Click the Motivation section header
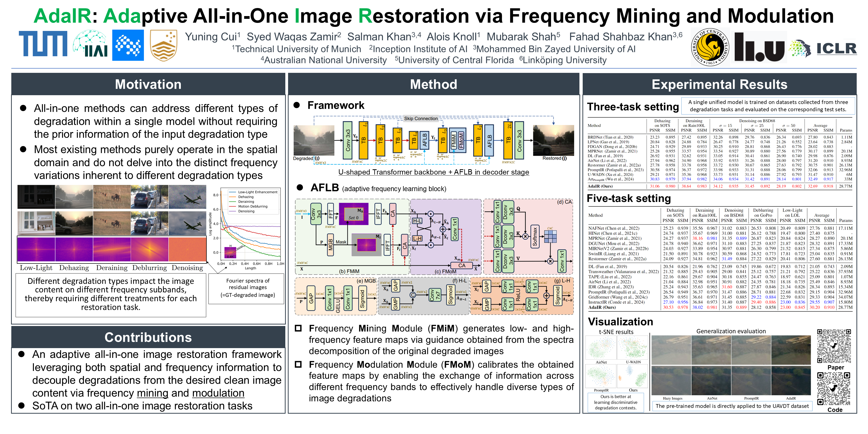868x434 pixels. coord(148,84)
